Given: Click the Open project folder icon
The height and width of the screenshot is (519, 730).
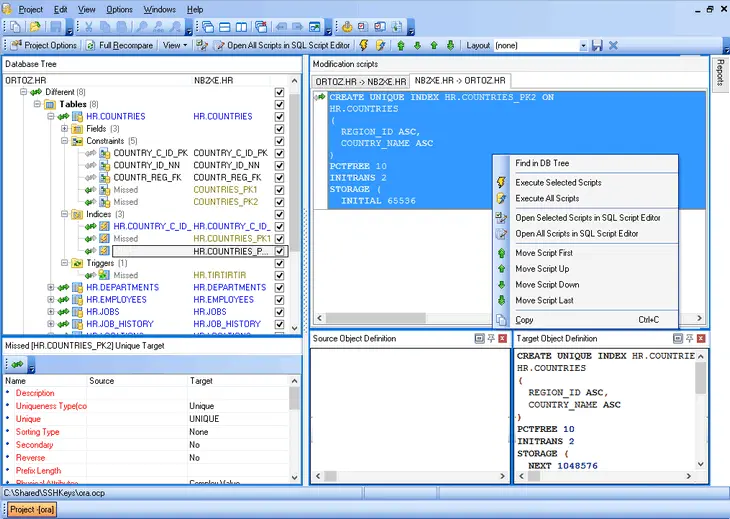Looking at the screenshot, I should click(34, 26).
